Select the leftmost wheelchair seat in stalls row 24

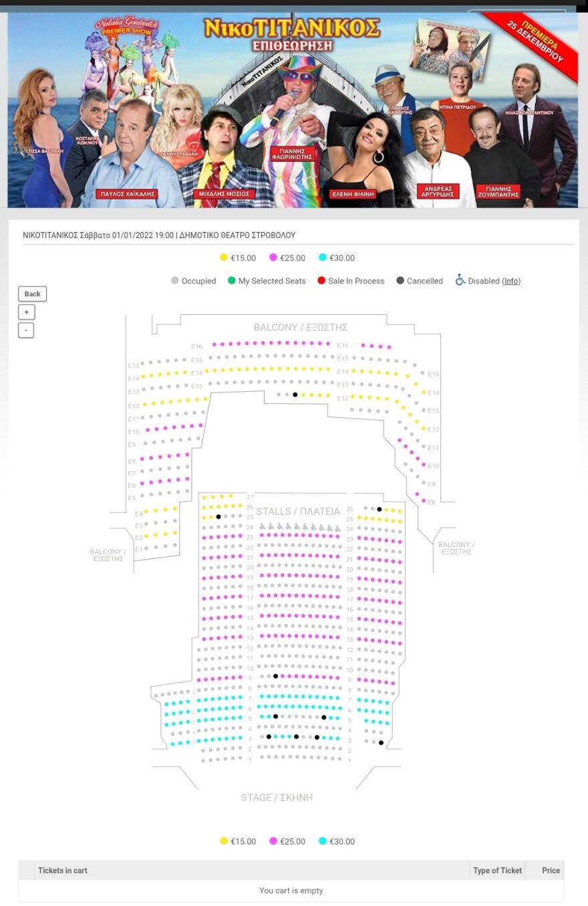(x=263, y=528)
